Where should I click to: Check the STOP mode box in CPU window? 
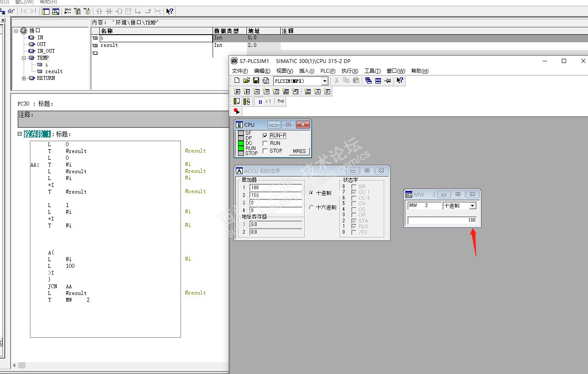265,151
